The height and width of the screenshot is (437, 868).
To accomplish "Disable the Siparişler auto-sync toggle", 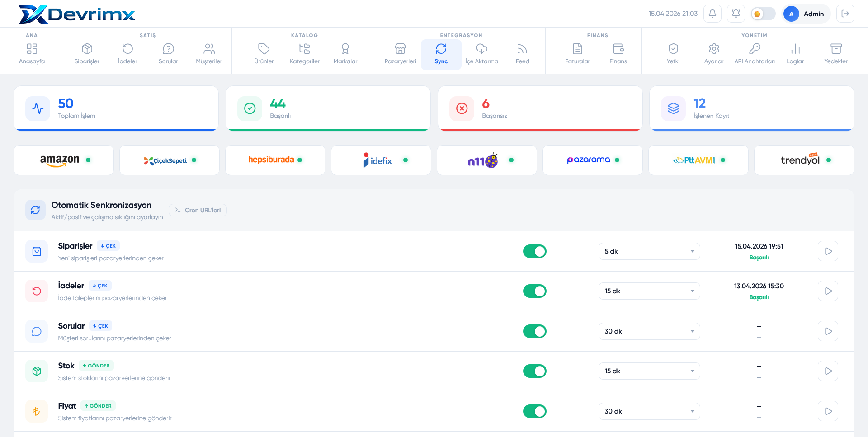I will (x=535, y=251).
